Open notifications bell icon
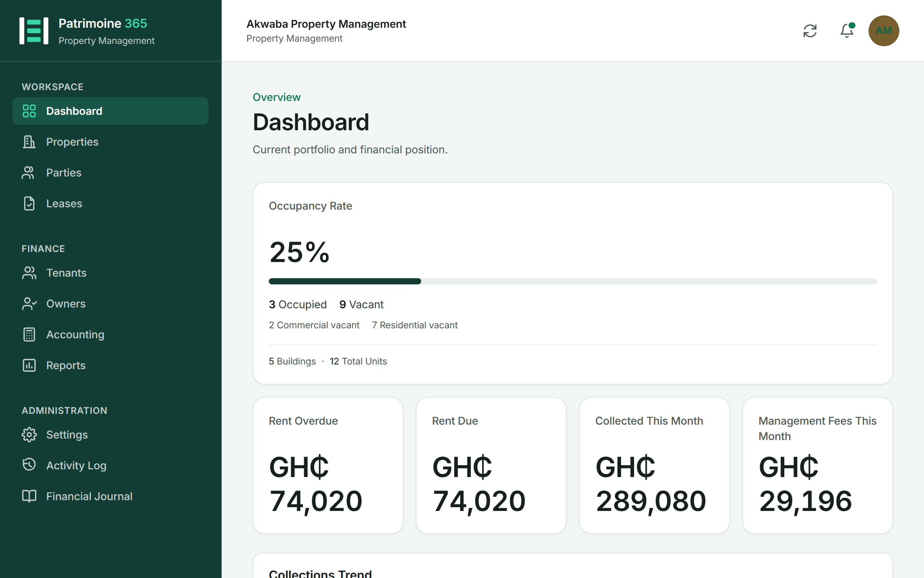924x578 pixels. click(847, 31)
